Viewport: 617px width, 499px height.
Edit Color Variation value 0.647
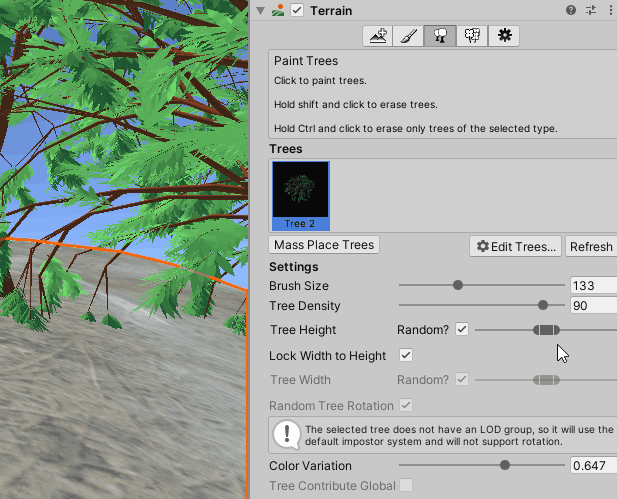pos(593,466)
